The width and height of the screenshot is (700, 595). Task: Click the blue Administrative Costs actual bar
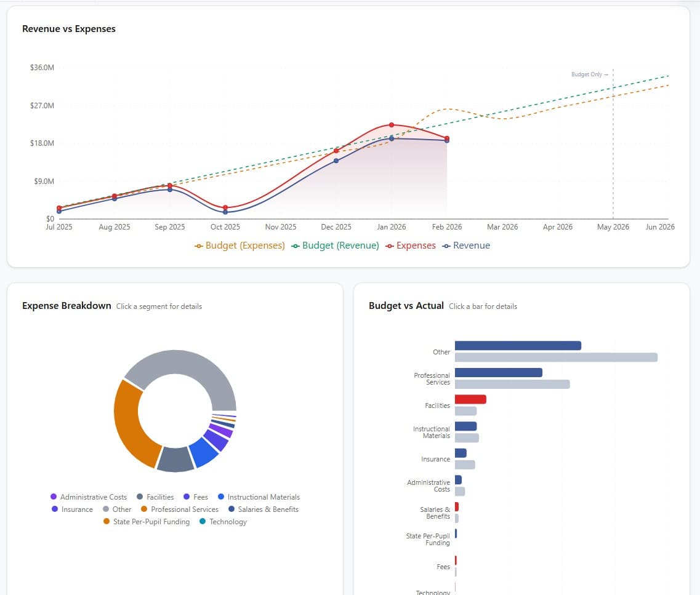[458, 479]
